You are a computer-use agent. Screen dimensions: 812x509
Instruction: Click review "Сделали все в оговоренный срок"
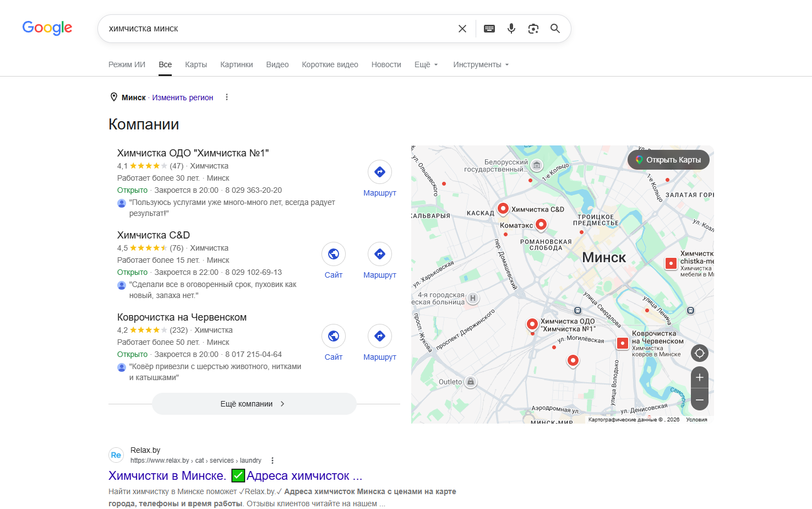[212, 290]
